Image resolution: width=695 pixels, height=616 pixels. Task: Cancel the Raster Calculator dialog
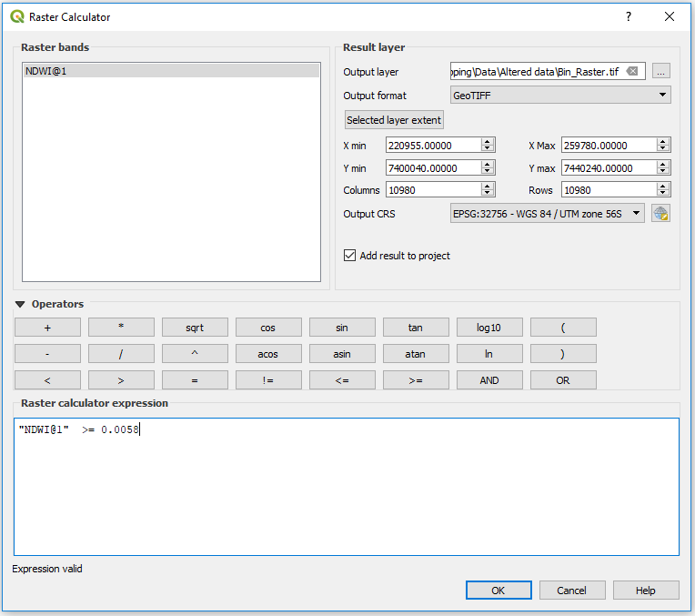[571, 591]
